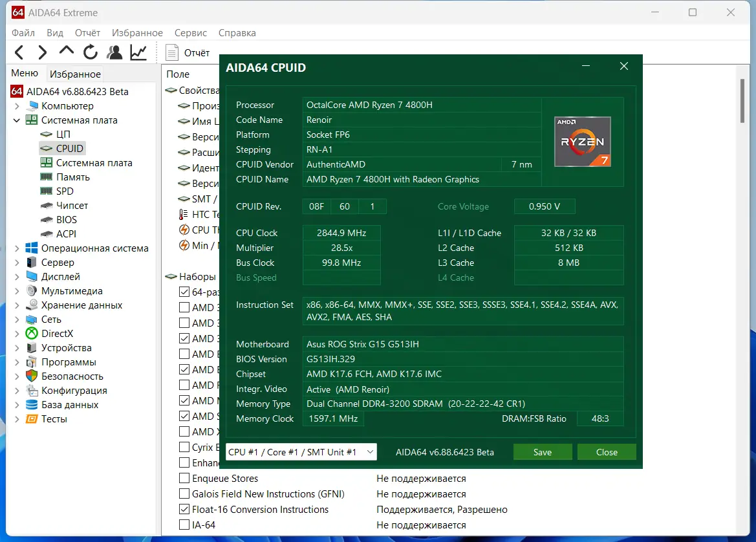Open the Отчёт menu in menu bar

(x=87, y=33)
